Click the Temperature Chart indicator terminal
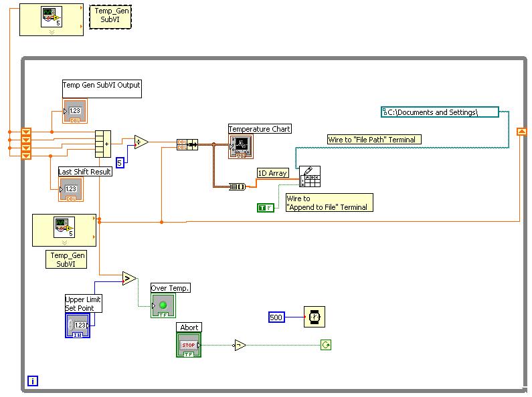Screen dimensions: 532x397 coord(240,145)
